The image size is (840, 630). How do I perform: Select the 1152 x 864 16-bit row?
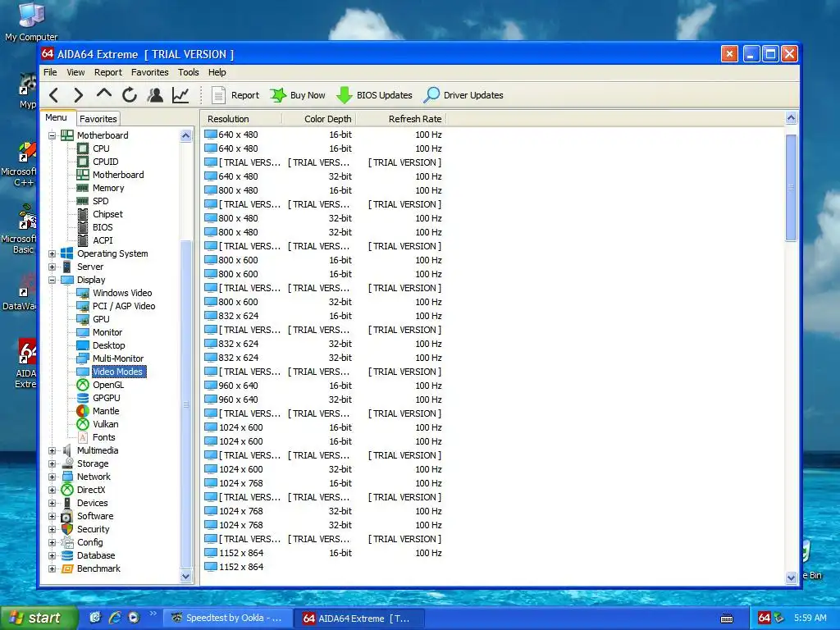pyautogui.click(x=323, y=554)
